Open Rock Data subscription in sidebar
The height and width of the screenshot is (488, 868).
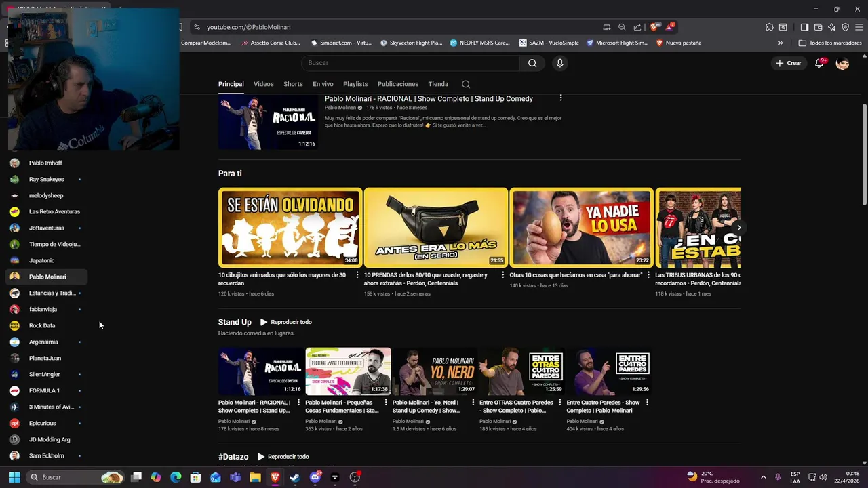(46, 325)
